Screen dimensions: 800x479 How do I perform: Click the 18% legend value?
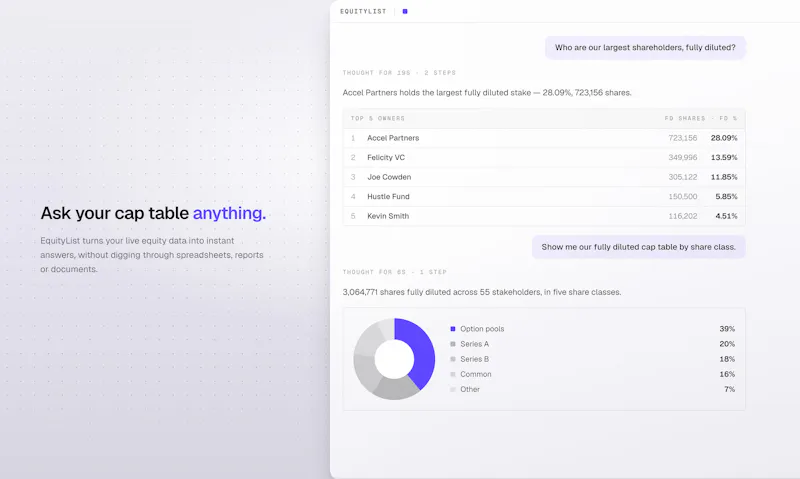(x=727, y=359)
